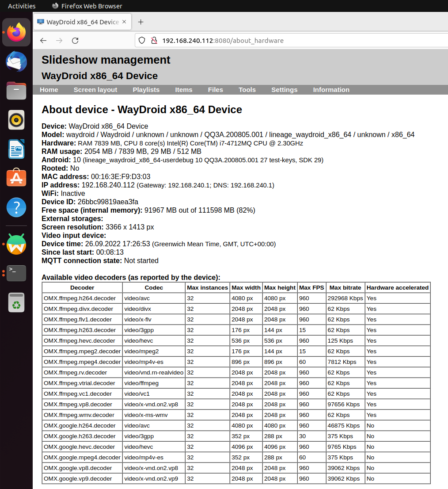
Task: Open the Help question mark icon
Action: click(16, 207)
